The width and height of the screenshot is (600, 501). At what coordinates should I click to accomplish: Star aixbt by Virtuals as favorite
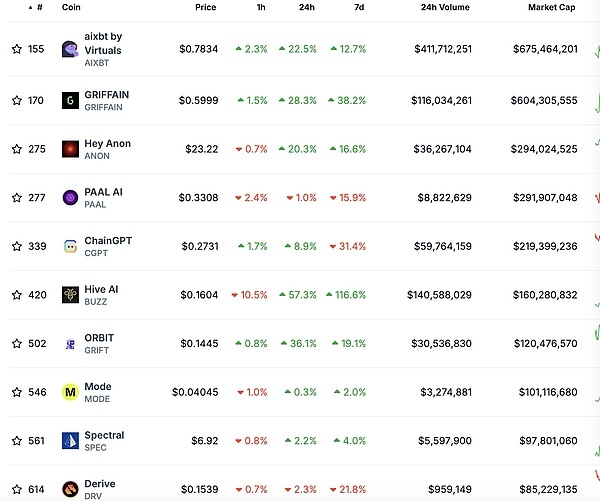(16, 48)
